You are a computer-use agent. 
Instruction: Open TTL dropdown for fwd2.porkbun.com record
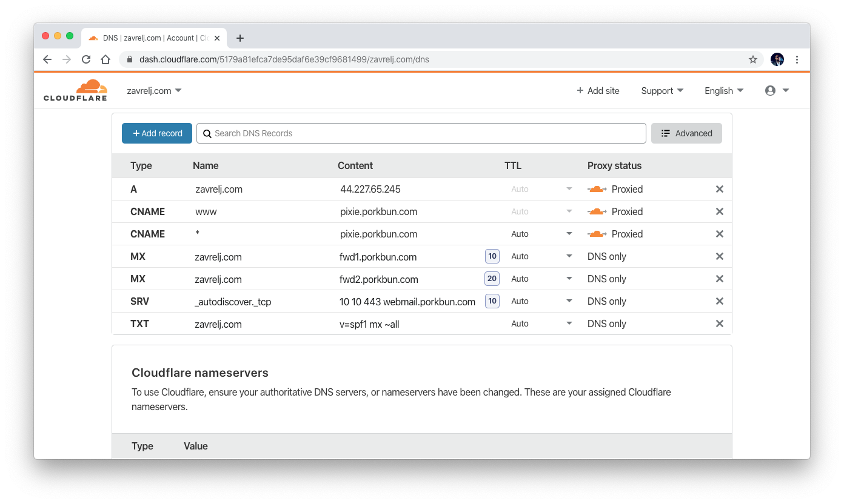tap(541, 279)
